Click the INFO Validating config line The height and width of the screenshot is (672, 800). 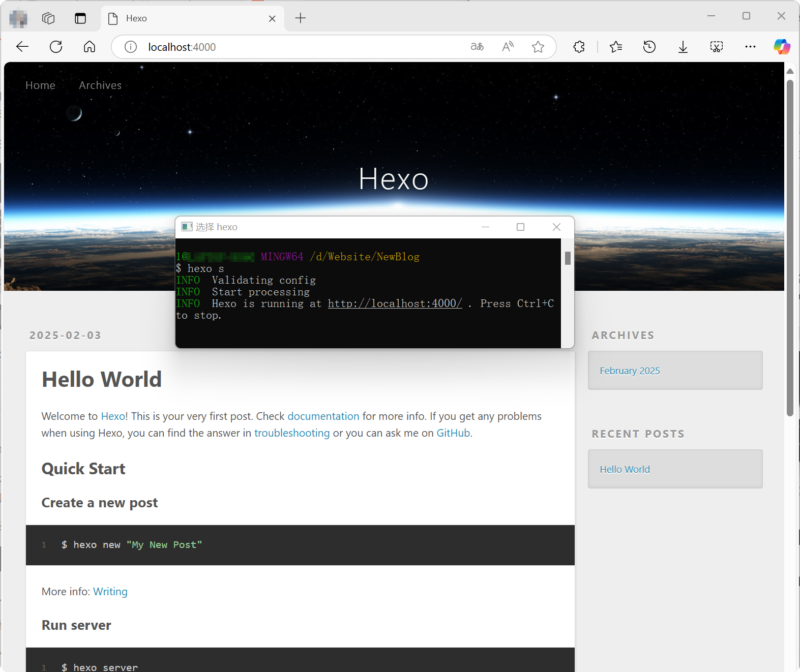[x=246, y=280]
